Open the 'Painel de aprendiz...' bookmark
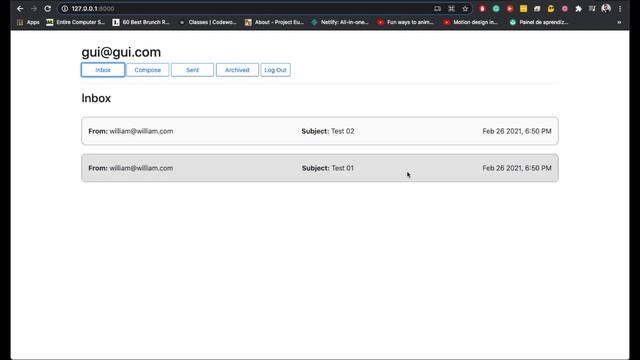This screenshot has height=360, width=640. (x=539, y=22)
